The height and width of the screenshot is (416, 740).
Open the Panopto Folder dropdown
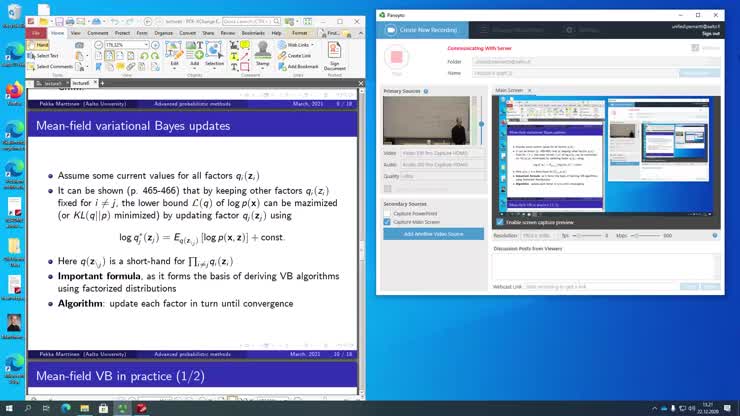596,61
